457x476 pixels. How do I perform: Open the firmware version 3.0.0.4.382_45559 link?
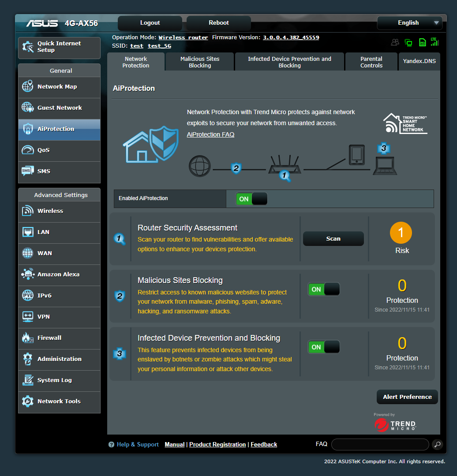point(291,37)
